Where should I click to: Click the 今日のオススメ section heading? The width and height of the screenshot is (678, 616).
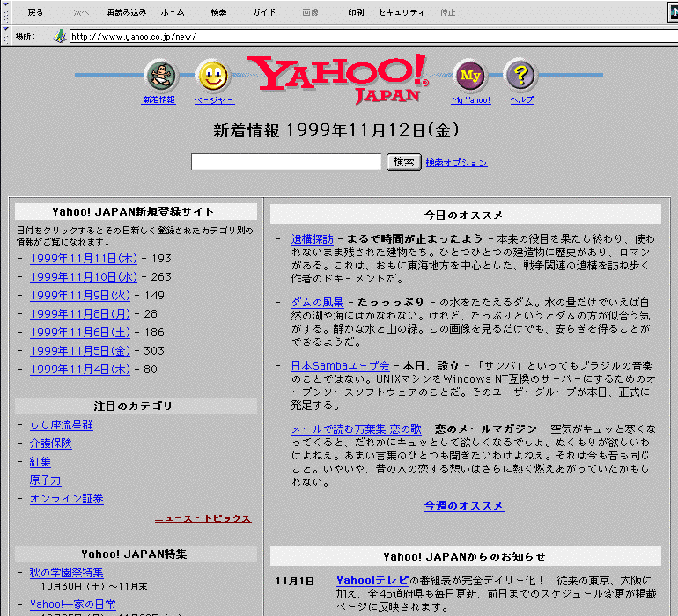pos(463,216)
